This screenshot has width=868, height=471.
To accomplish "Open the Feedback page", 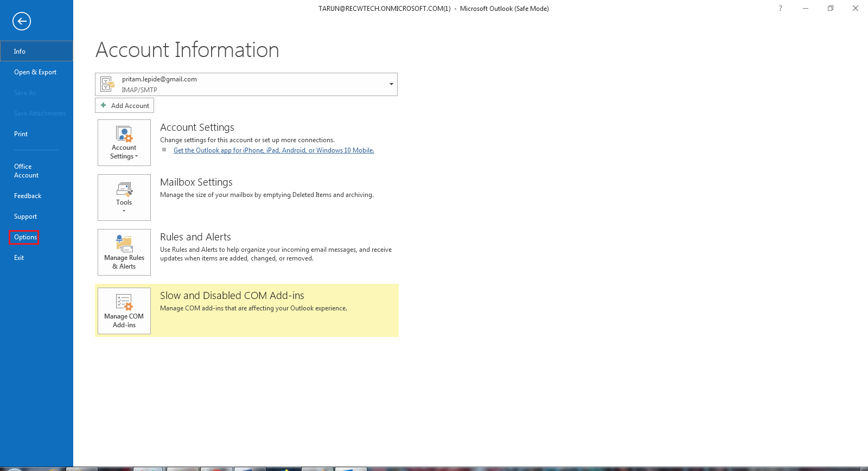I will tap(36, 196).
